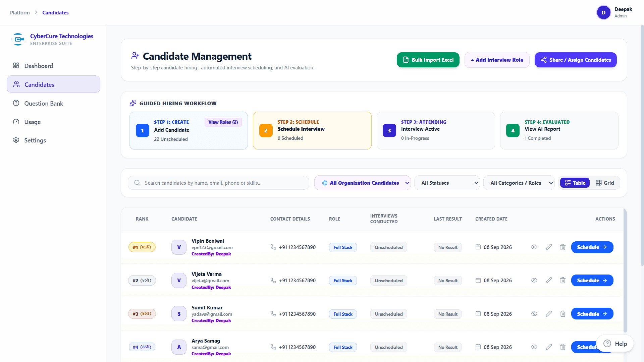Delete Vipin Beniwal with trash icon
This screenshot has width=644, height=362.
point(563,247)
